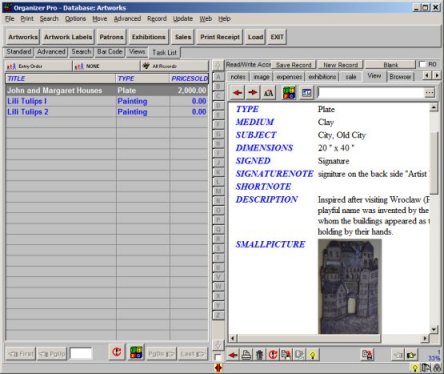Click the letter A index button
The width and height of the screenshot is (444, 374).
tap(218, 77)
